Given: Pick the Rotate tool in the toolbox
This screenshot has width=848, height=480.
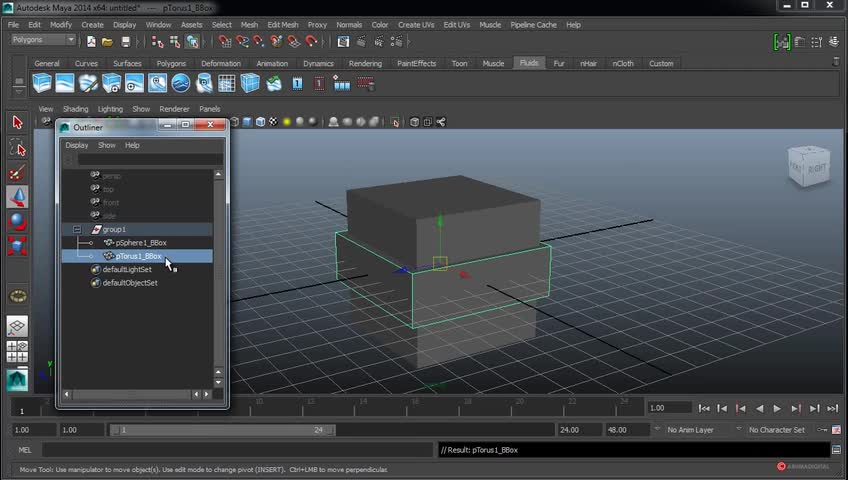Looking at the screenshot, I should [17, 221].
